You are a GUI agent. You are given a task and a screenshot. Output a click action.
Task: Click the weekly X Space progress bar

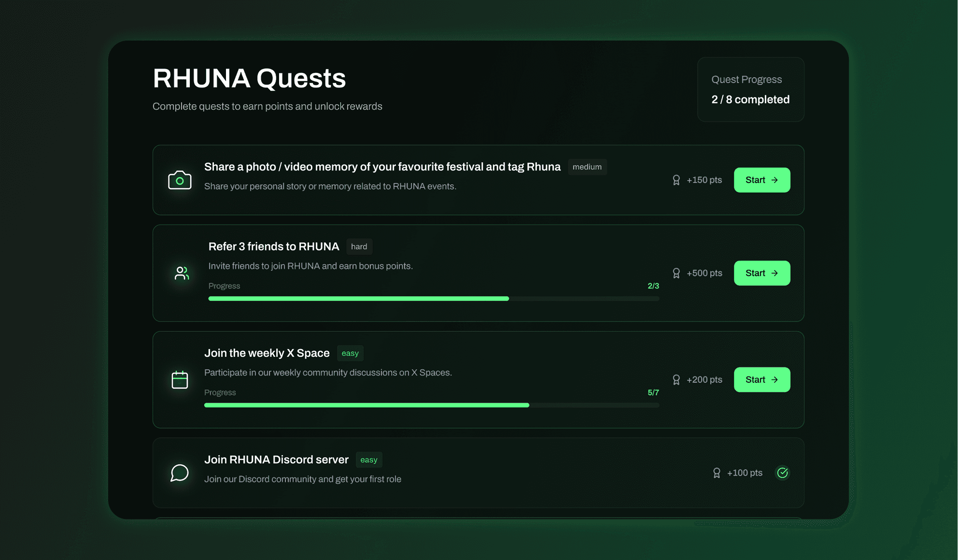point(432,406)
